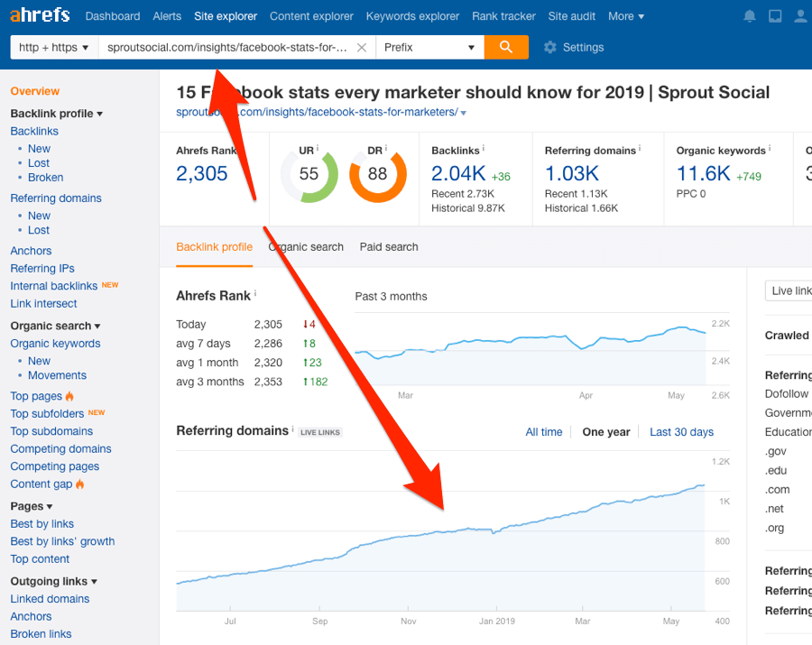
Task: Clear the URL field using the X icon
Action: [x=361, y=47]
